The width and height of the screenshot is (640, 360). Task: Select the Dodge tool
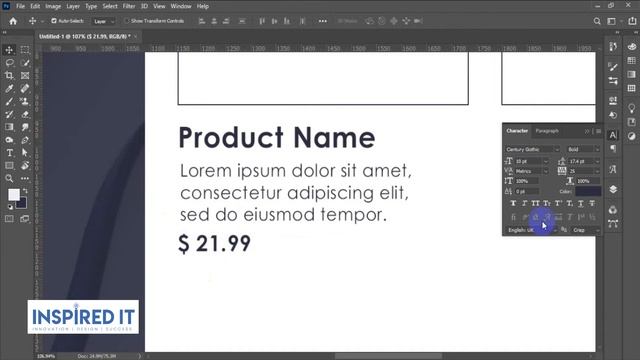9,140
